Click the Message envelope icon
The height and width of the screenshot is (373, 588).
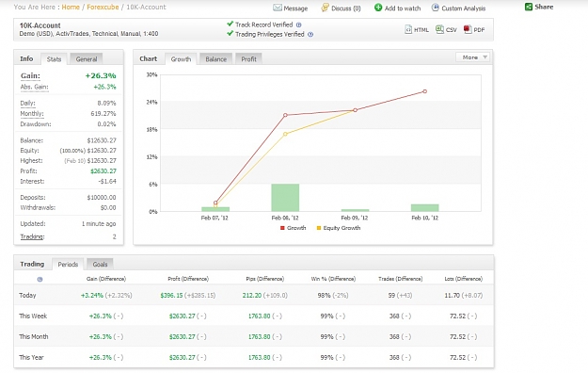tap(278, 8)
